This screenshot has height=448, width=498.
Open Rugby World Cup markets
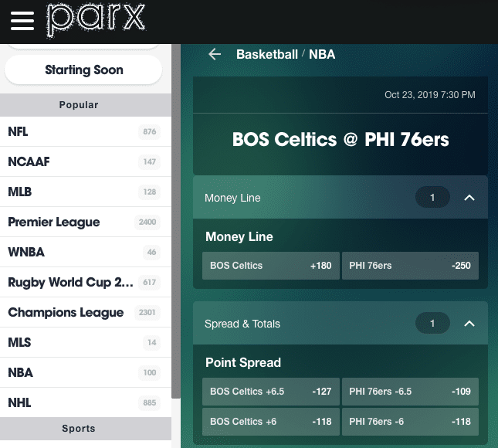click(86, 282)
